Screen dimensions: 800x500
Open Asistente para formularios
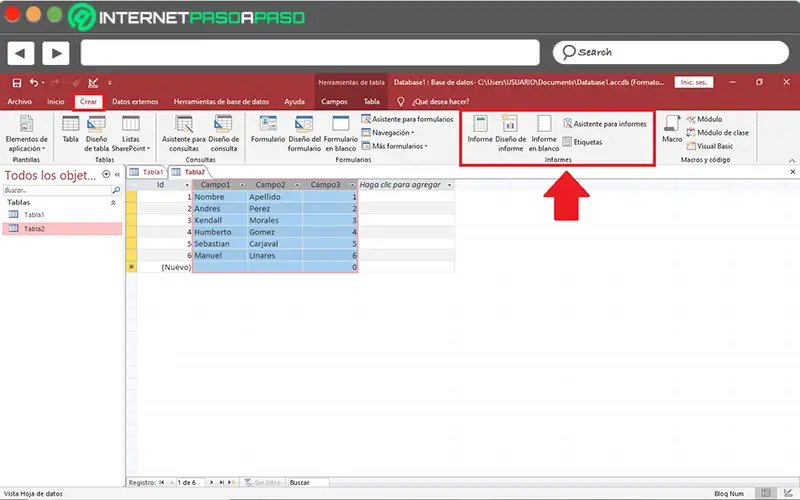pos(407,119)
